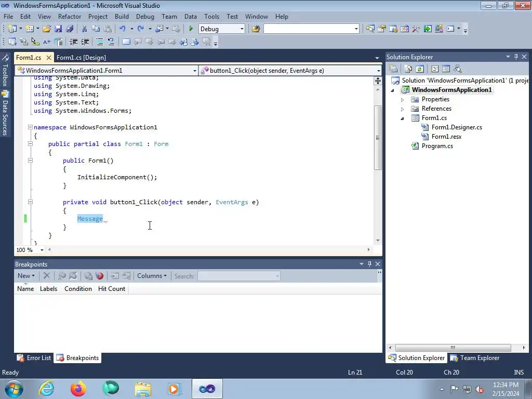The height and width of the screenshot is (399, 532).
Task: Select Program.cs in Solution Explorer
Action: coord(437,146)
